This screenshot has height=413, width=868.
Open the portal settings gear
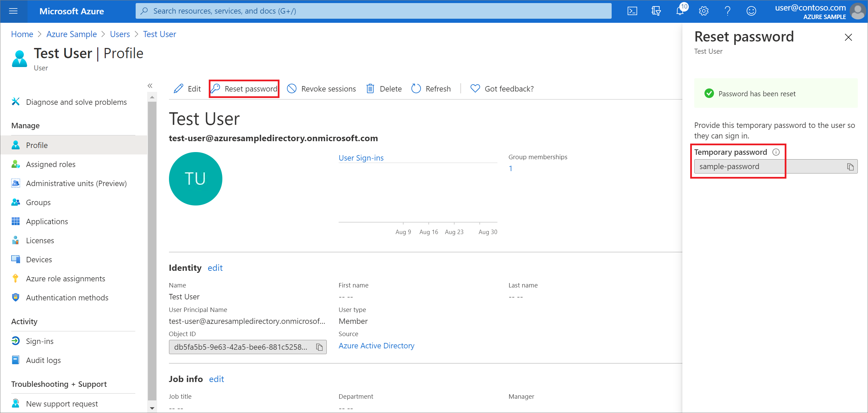click(703, 11)
